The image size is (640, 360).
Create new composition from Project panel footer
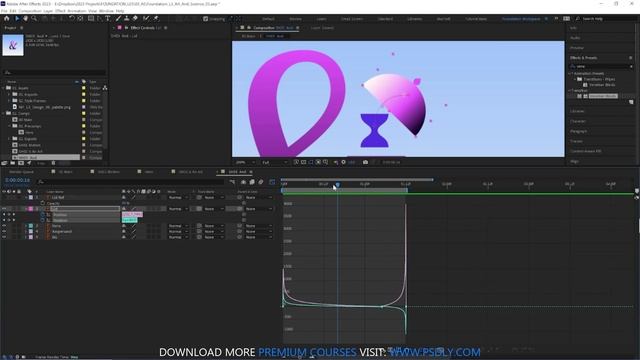click(21, 163)
